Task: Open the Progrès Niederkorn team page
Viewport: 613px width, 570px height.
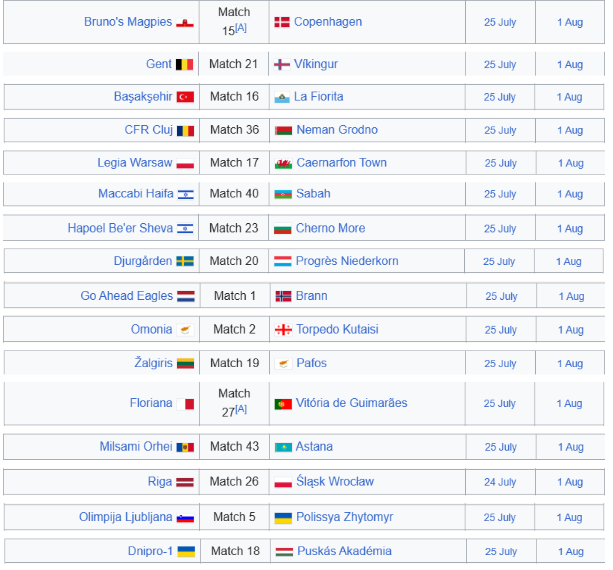Action: click(347, 261)
